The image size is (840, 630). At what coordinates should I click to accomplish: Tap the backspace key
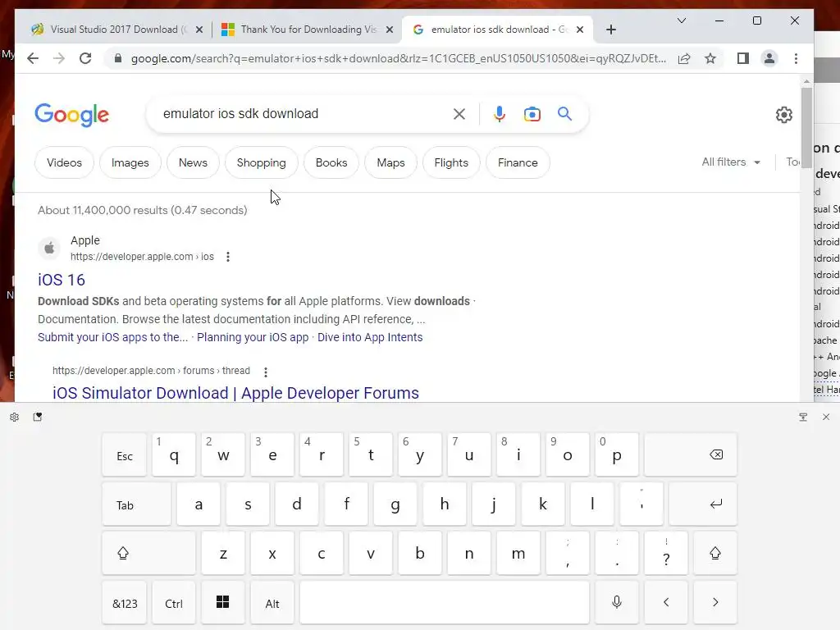(x=691, y=454)
